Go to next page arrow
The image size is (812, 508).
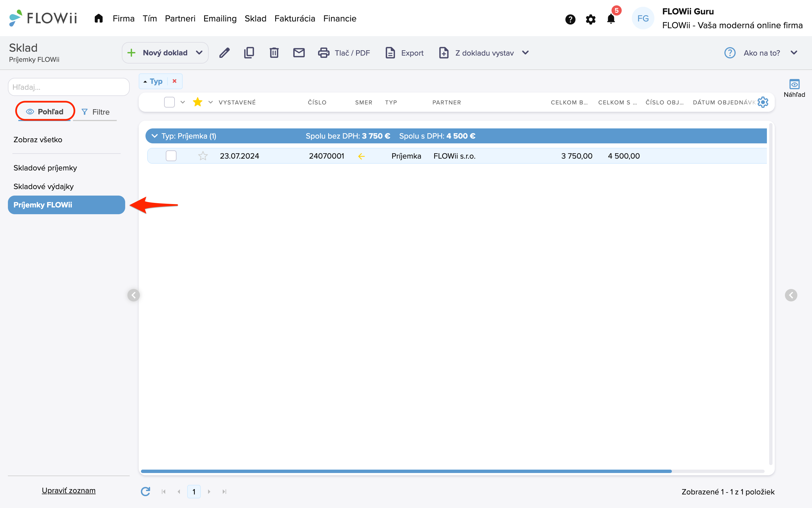point(209,492)
